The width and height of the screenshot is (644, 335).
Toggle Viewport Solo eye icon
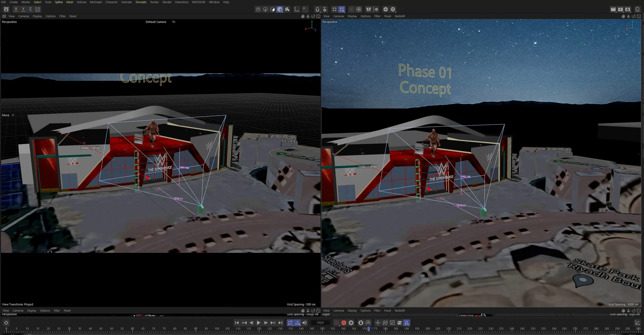pos(386,9)
